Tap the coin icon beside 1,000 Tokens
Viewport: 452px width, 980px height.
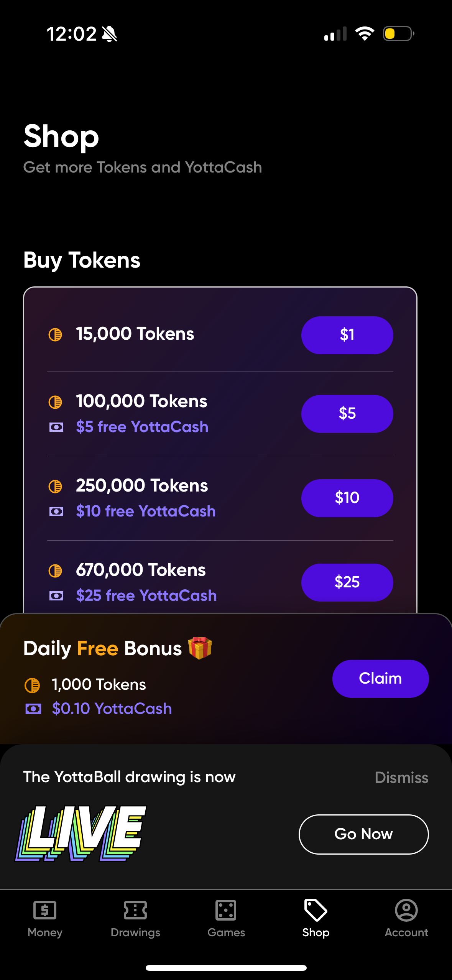click(33, 684)
